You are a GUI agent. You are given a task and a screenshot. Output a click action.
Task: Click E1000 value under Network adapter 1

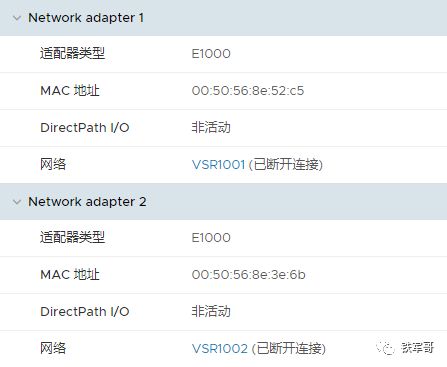coord(211,54)
